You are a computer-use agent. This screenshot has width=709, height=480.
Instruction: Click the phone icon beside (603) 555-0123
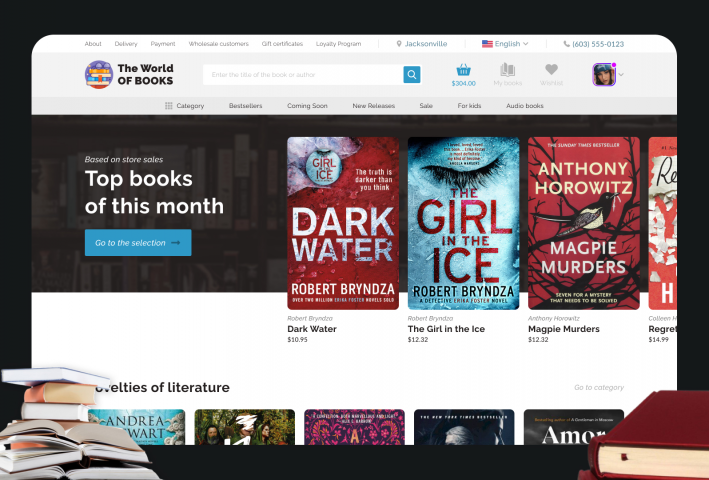coord(567,44)
